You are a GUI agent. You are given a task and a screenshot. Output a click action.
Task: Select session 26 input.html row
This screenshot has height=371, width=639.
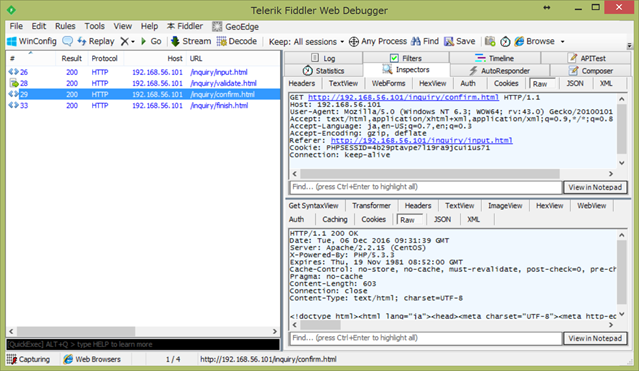[x=143, y=72]
